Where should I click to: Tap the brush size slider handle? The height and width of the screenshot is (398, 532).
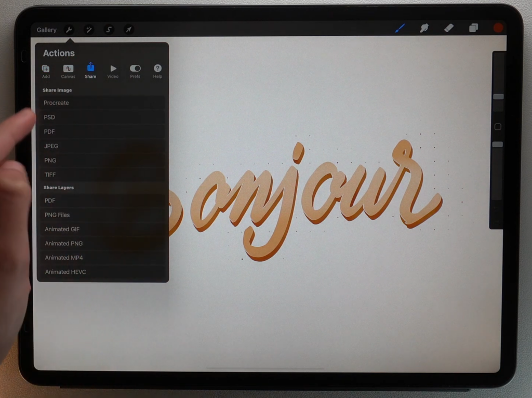click(x=498, y=97)
